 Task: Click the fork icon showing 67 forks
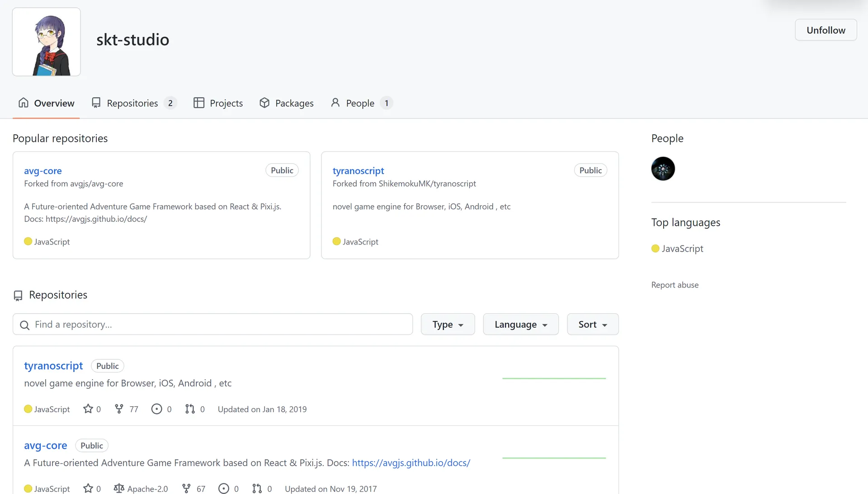click(x=186, y=489)
